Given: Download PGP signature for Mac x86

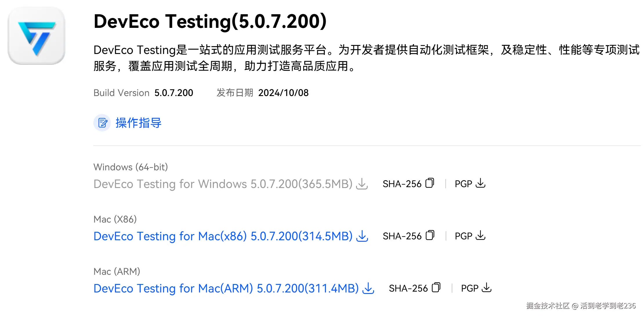Looking at the screenshot, I should tap(480, 236).
